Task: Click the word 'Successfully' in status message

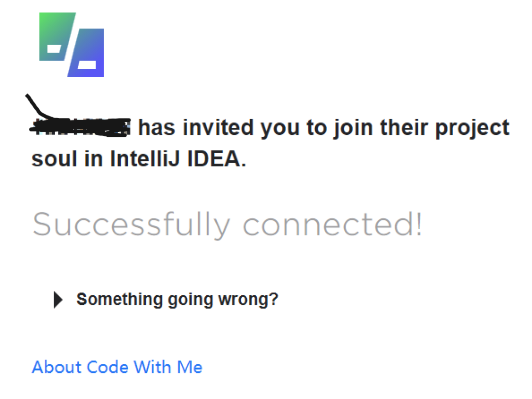Action: (132, 224)
